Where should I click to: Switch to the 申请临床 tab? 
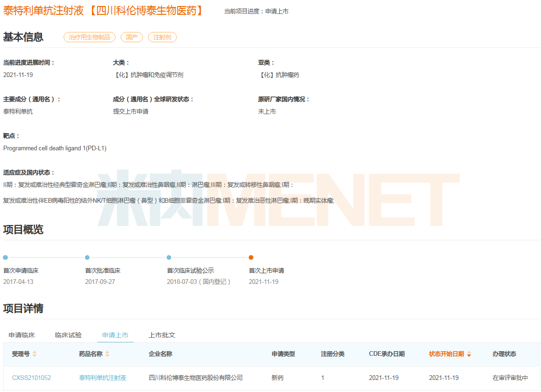(x=22, y=335)
